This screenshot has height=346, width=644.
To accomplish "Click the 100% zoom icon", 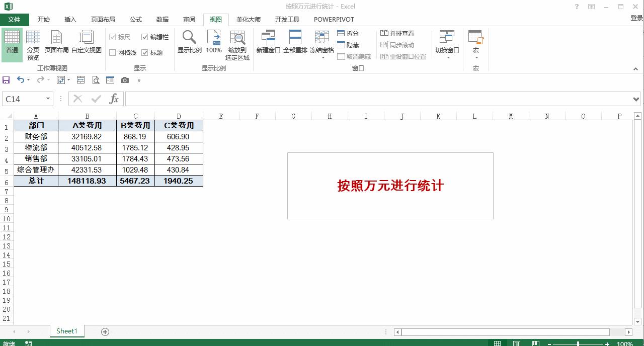I will coord(213,40).
